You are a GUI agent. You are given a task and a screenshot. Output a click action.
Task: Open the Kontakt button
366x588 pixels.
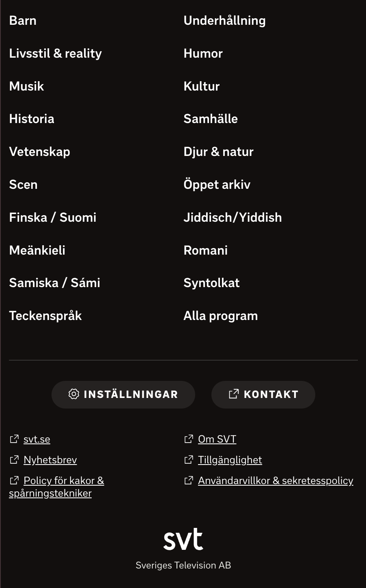tap(263, 394)
